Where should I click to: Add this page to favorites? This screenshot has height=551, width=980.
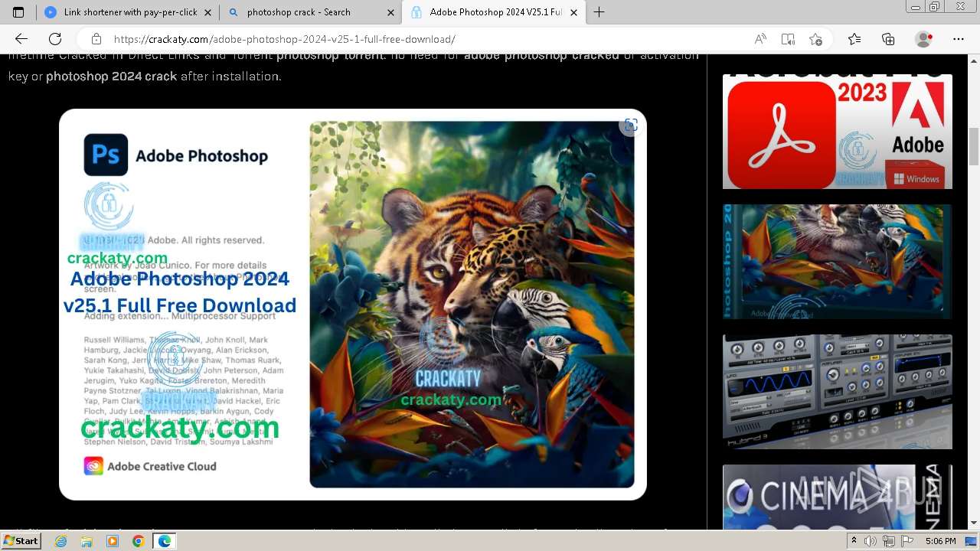coord(815,39)
